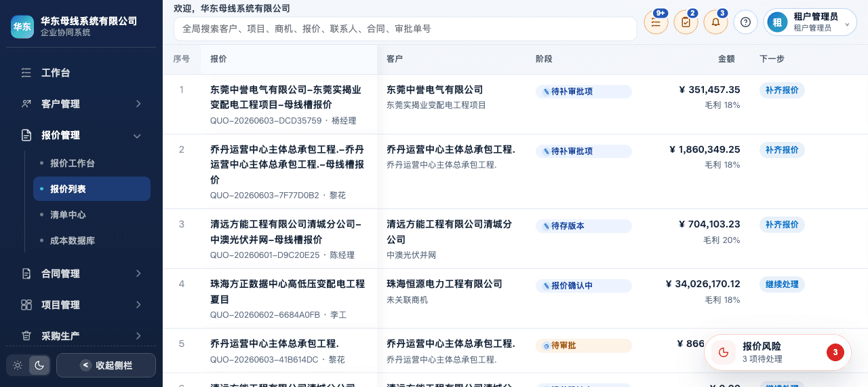Screen dimensions: 868x387
Task: Click 补齐报价 for 清远方能工程 row
Action: tap(782, 225)
